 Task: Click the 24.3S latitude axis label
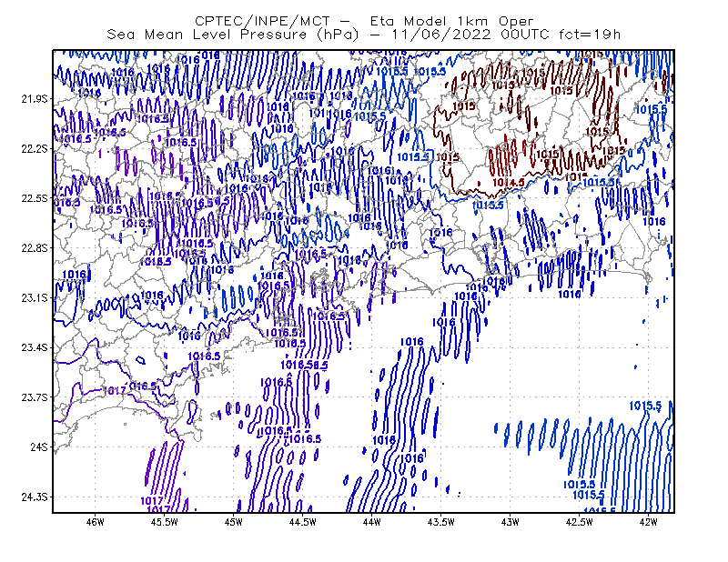tap(35, 497)
